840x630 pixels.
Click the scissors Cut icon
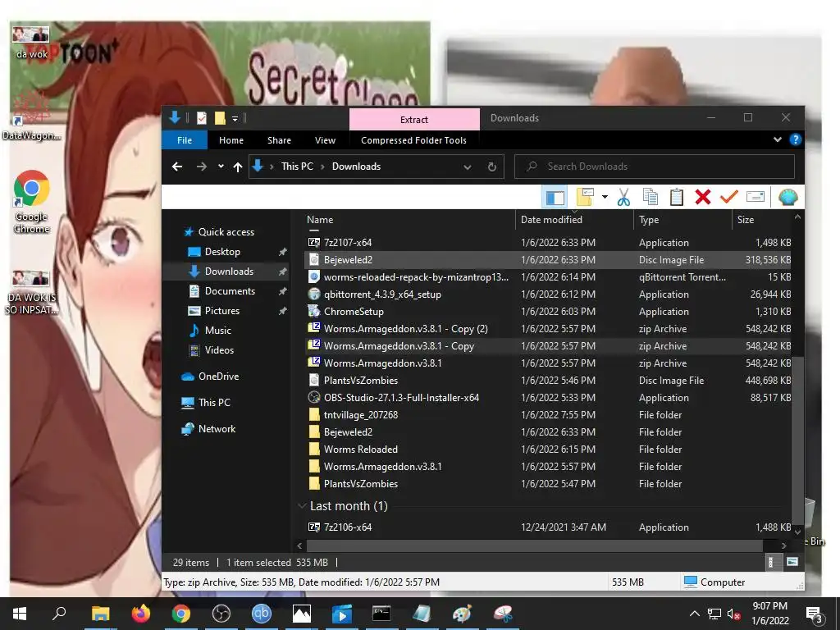click(623, 197)
